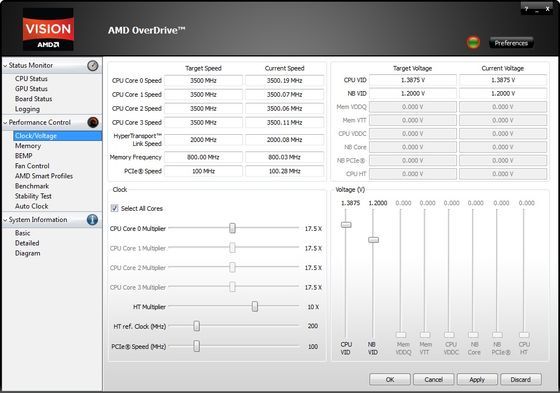The width and height of the screenshot is (560, 393).
Task: Open the Benchmark page
Action: [32, 186]
